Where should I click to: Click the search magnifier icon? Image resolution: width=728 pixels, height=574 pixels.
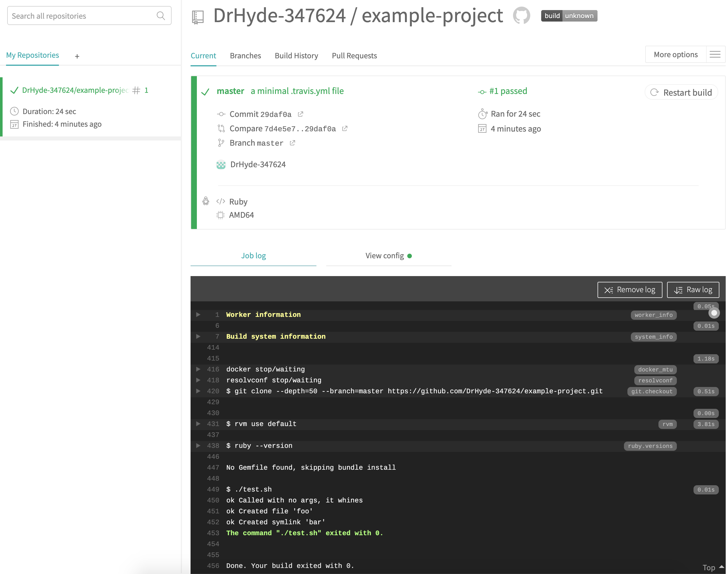tap(161, 16)
